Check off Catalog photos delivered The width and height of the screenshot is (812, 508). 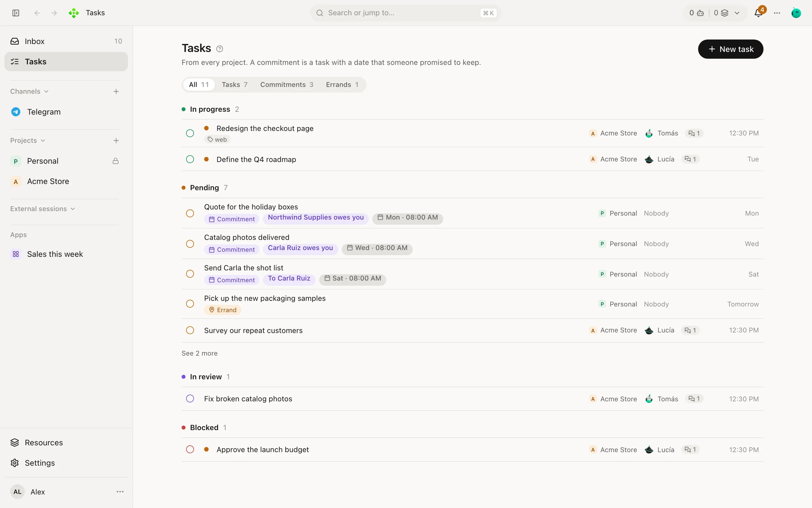(190, 244)
